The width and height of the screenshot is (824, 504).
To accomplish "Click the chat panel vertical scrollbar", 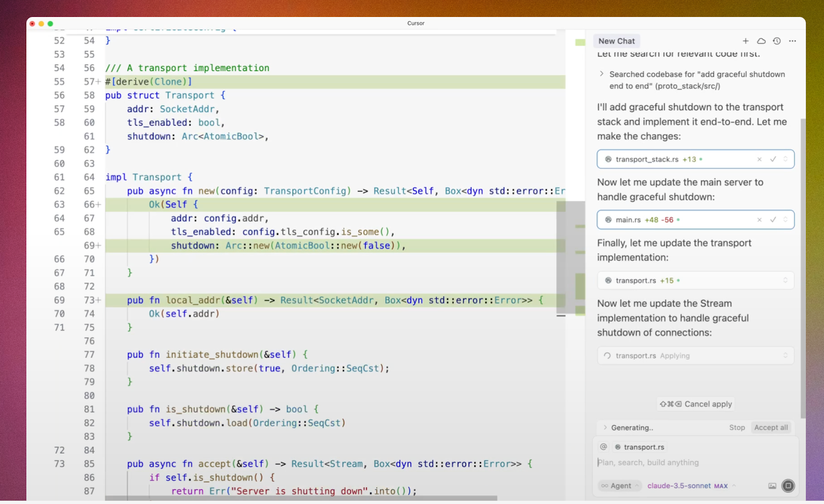I will click(x=802, y=268).
